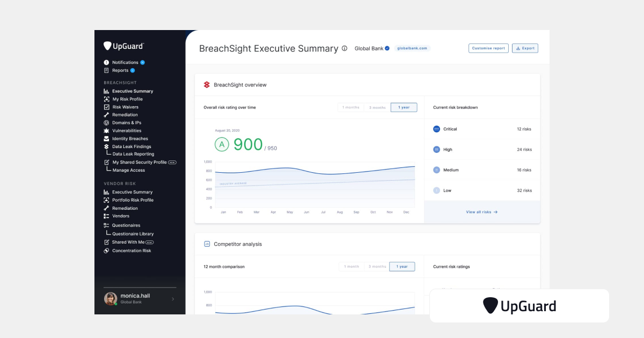Click the Critical severity icon
644x338 pixels.
click(436, 129)
